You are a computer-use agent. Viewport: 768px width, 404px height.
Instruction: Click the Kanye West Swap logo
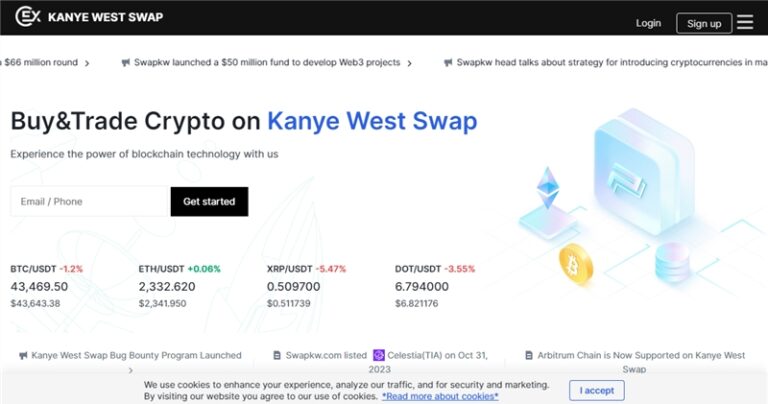point(90,17)
